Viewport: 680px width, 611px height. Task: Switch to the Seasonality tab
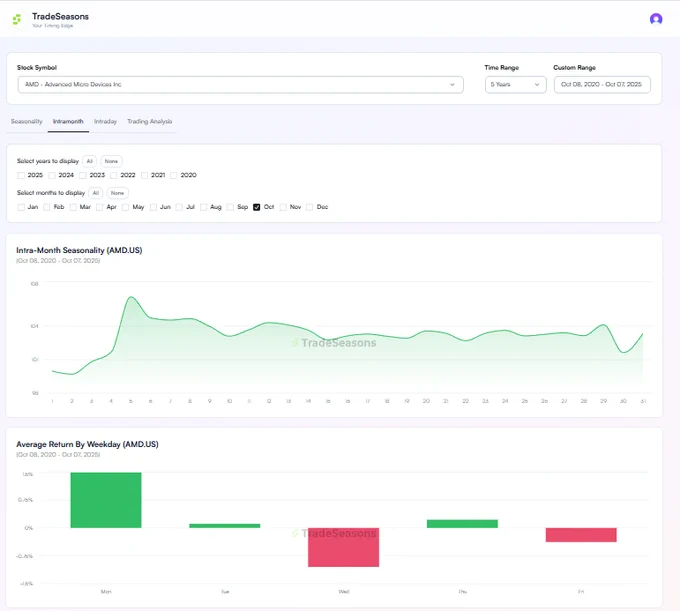(26, 121)
